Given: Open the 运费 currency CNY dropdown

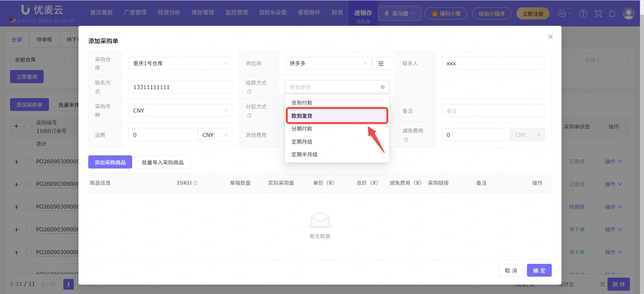Looking at the screenshot, I should pos(215,135).
